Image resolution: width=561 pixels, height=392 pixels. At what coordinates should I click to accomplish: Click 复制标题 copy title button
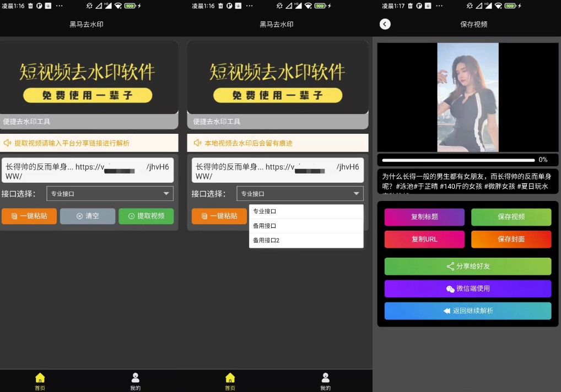click(424, 217)
